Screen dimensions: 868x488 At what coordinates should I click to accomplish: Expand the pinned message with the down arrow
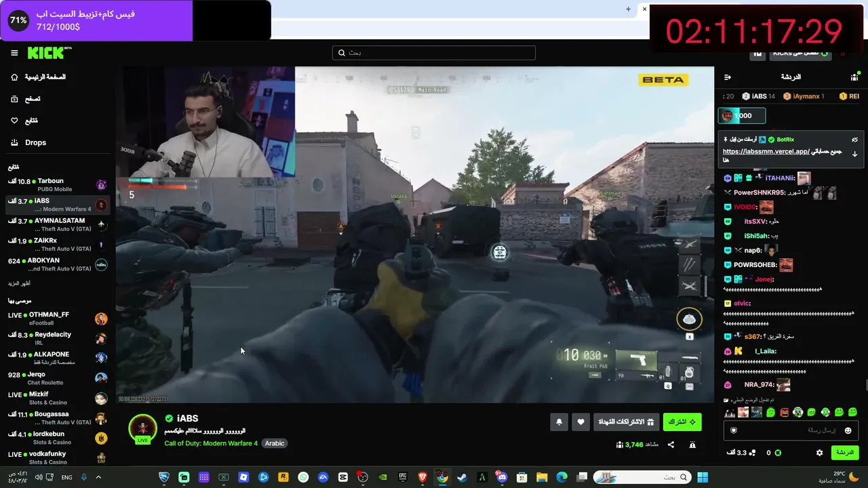point(854,154)
